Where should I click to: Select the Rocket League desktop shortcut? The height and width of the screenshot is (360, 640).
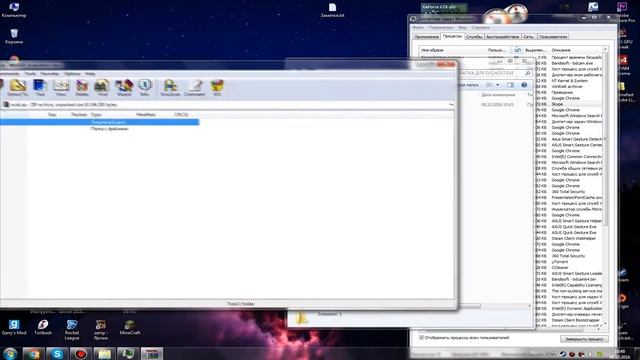(x=72, y=329)
